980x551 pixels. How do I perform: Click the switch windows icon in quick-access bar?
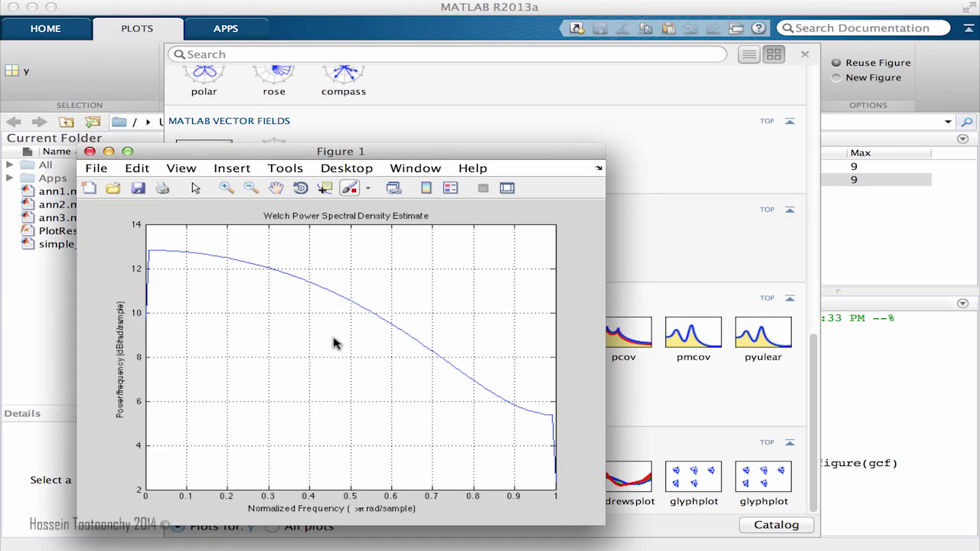[737, 28]
